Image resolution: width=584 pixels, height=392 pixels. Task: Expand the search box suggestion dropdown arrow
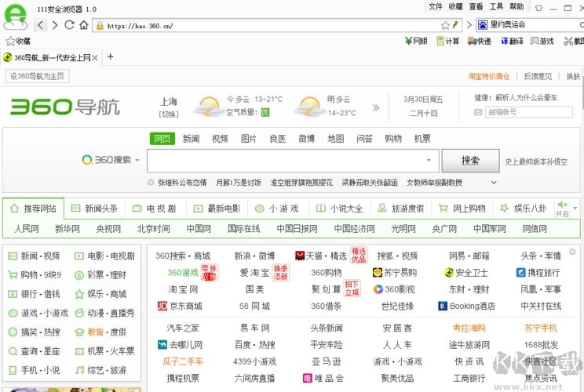[429, 160]
